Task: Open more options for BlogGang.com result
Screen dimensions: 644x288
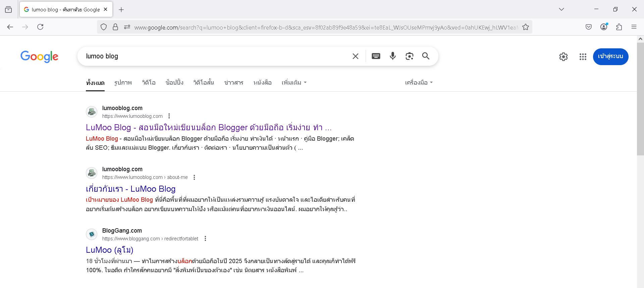Action: (x=205, y=239)
